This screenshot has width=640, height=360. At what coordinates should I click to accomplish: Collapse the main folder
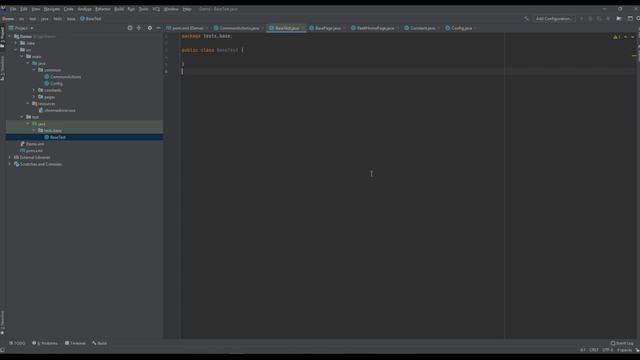point(22,57)
